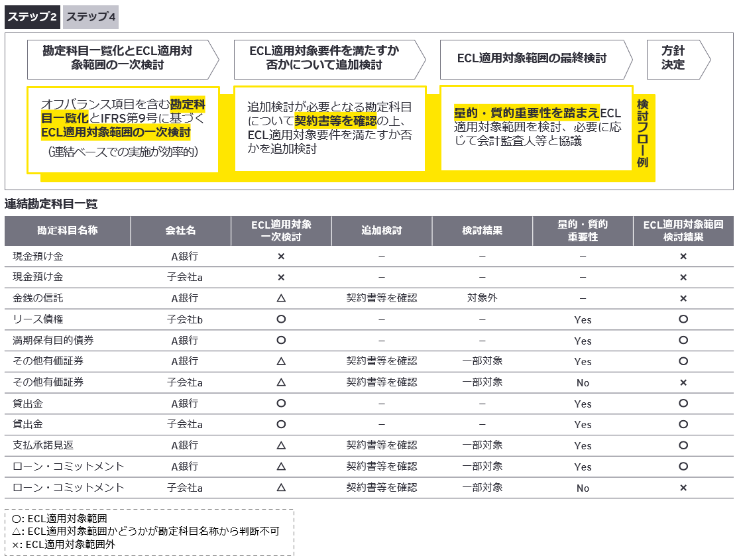Switch to the ステップ2 tab
Screen dimensions: 741x560
click(32, 17)
